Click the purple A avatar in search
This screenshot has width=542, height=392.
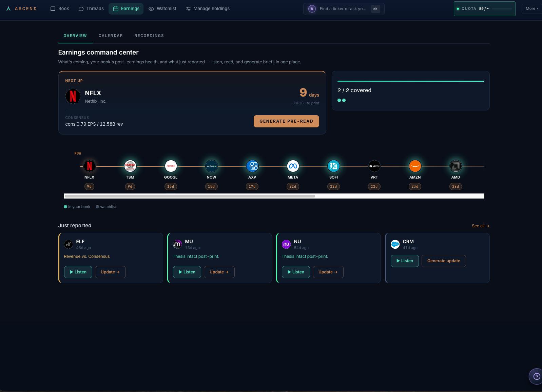pos(312,9)
